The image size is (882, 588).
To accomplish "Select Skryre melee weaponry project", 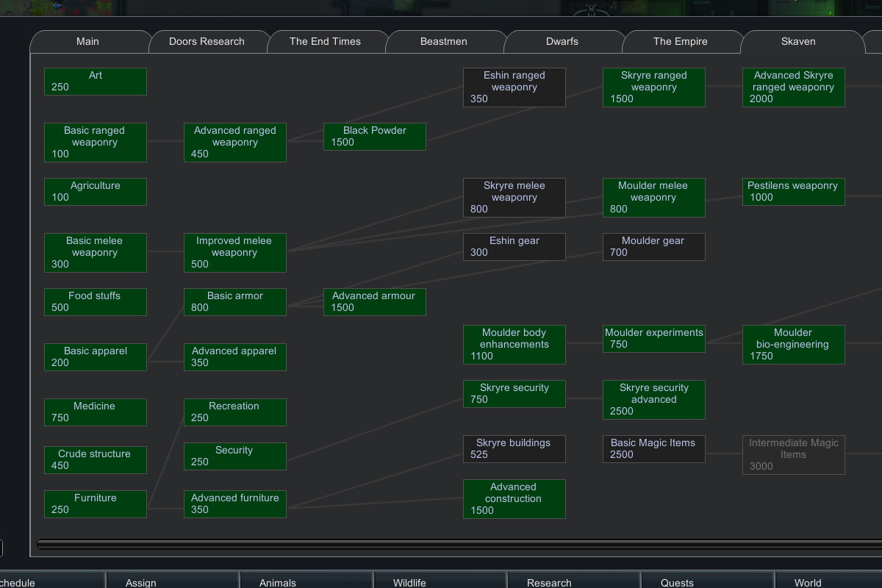I will pos(514,198).
